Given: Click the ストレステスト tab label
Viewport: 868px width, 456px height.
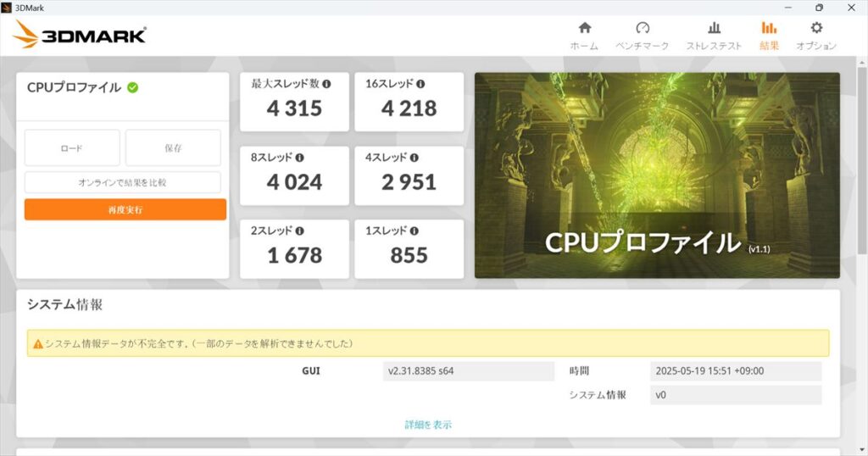Looking at the screenshot, I should pyautogui.click(x=714, y=46).
